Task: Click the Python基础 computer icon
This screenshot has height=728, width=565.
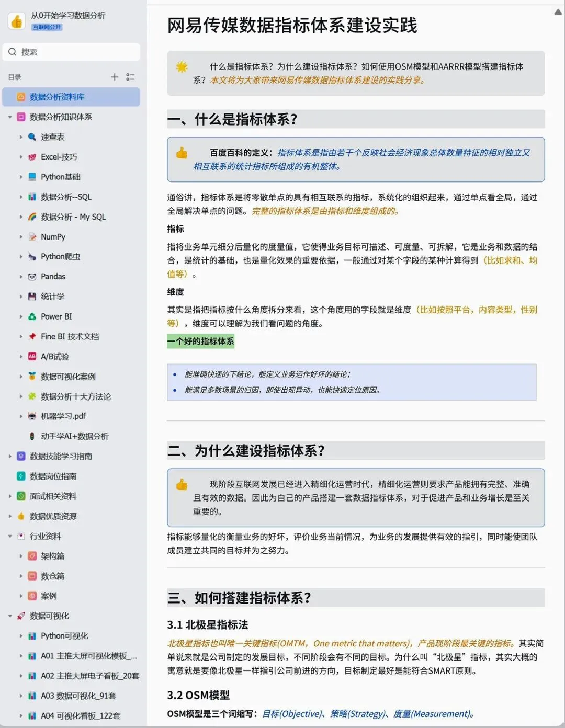Action: [32, 177]
